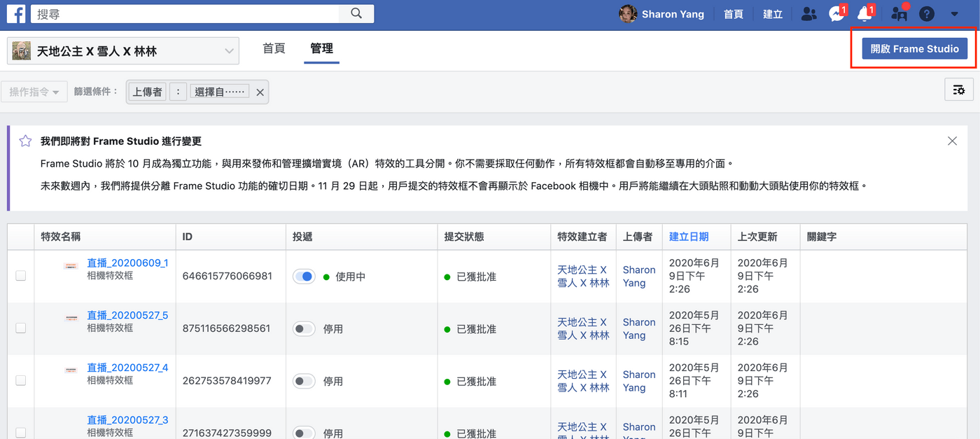The height and width of the screenshot is (439, 980).
Task: Open the page selector 天地公主 X 雪人 X 林林
Action: 123,51
